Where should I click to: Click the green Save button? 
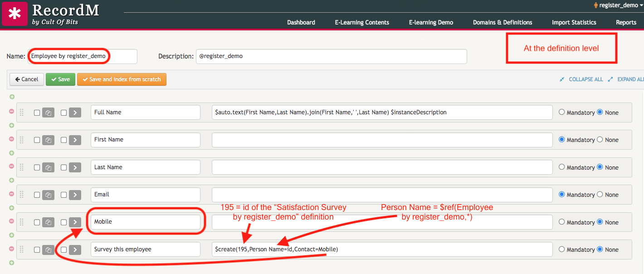point(60,79)
